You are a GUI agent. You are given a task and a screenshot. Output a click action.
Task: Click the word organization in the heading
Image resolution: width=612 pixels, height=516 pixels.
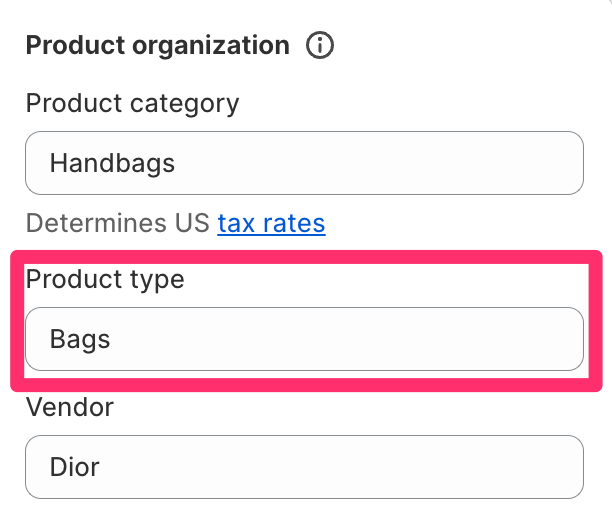(x=211, y=45)
